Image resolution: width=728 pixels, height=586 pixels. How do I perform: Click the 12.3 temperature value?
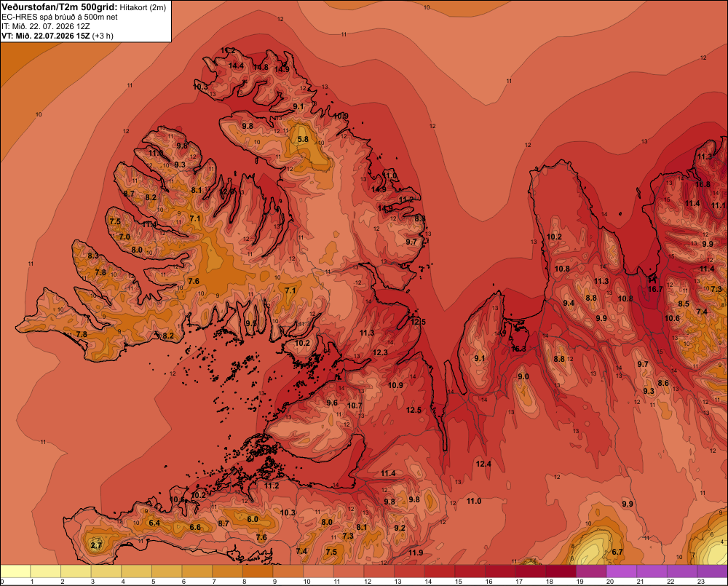click(380, 352)
